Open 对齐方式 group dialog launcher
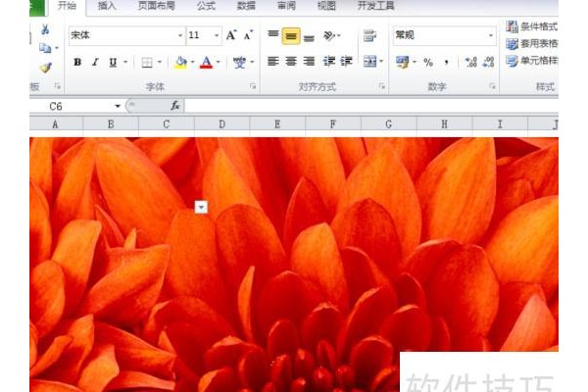588x392 pixels. [382, 86]
